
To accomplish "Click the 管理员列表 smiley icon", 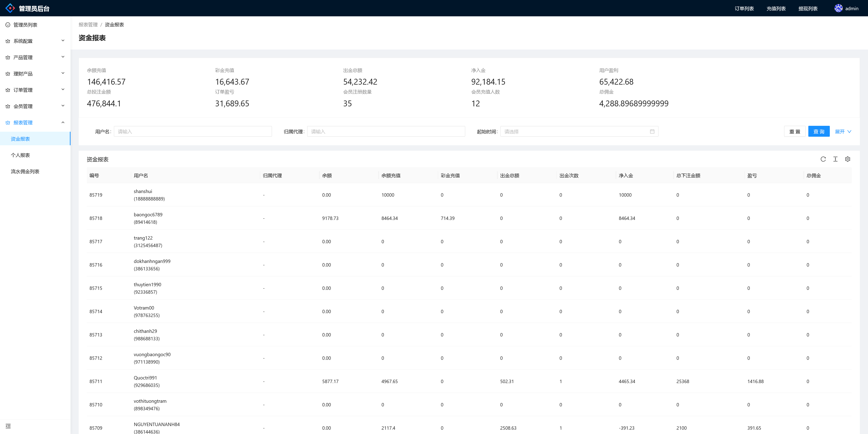I will (x=8, y=25).
